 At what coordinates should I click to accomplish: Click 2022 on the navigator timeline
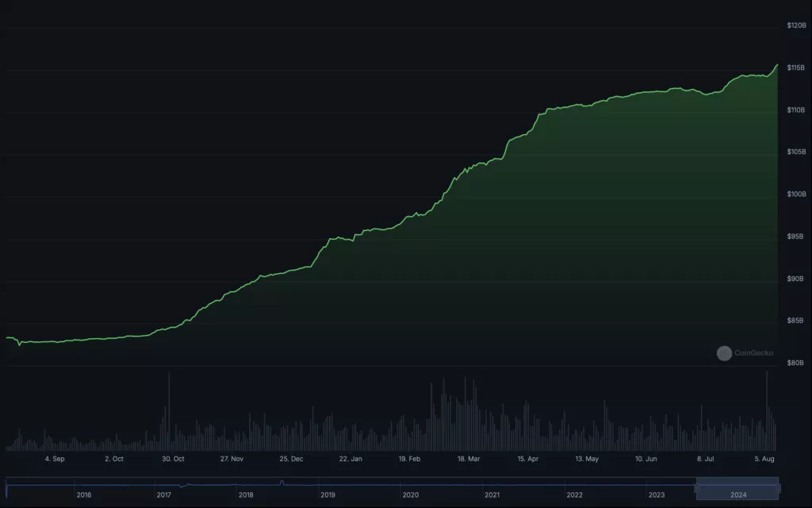pos(574,495)
